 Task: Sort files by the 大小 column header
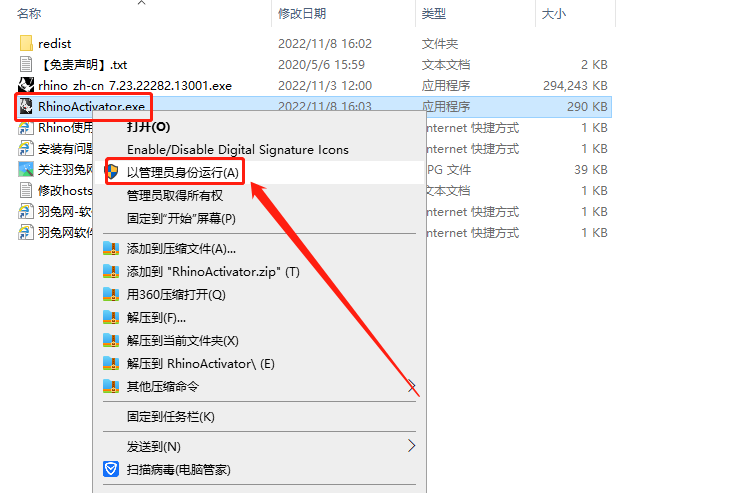(554, 13)
